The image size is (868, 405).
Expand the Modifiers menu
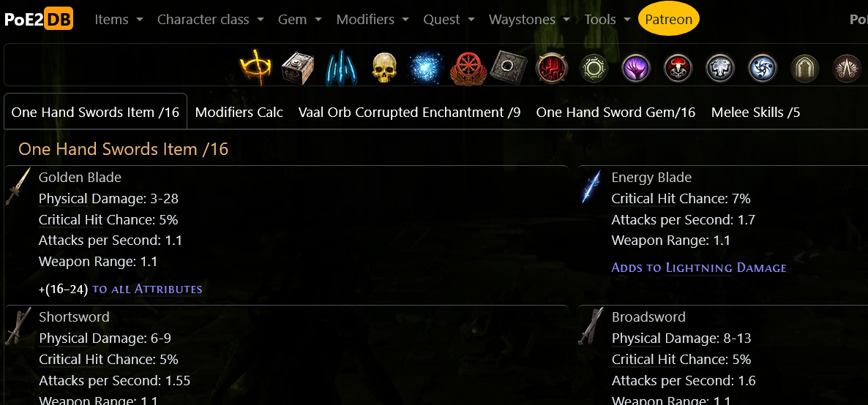[x=373, y=19]
